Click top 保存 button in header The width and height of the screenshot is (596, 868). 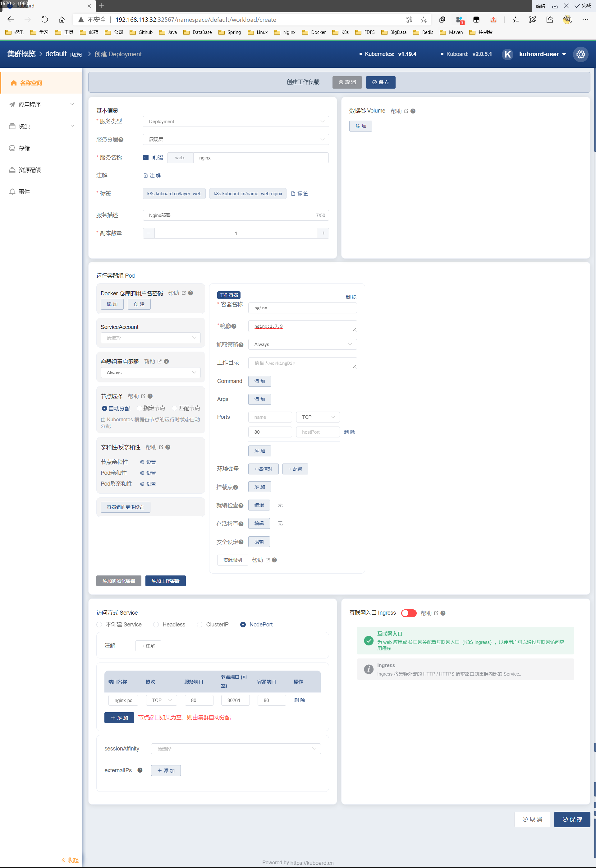[x=381, y=82]
